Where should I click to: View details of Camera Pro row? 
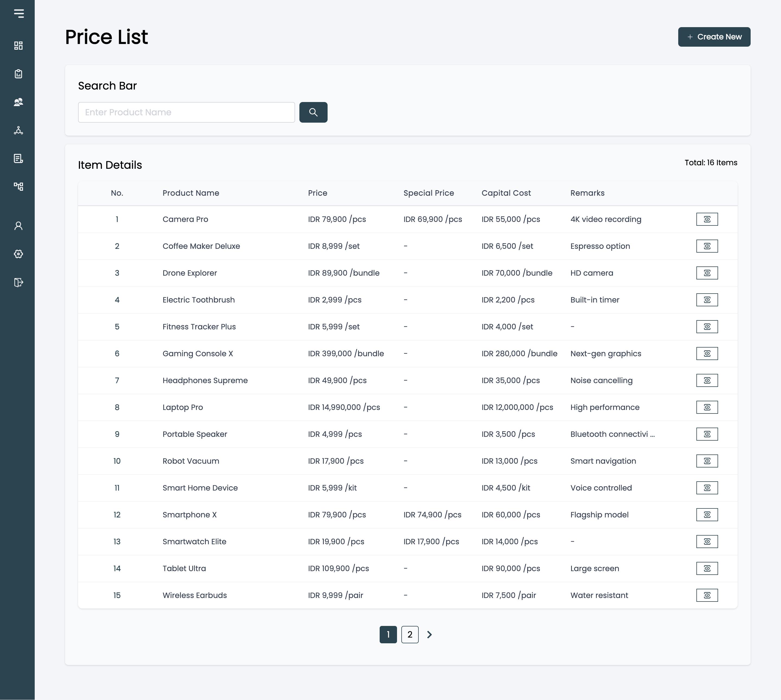[x=707, y=219]
